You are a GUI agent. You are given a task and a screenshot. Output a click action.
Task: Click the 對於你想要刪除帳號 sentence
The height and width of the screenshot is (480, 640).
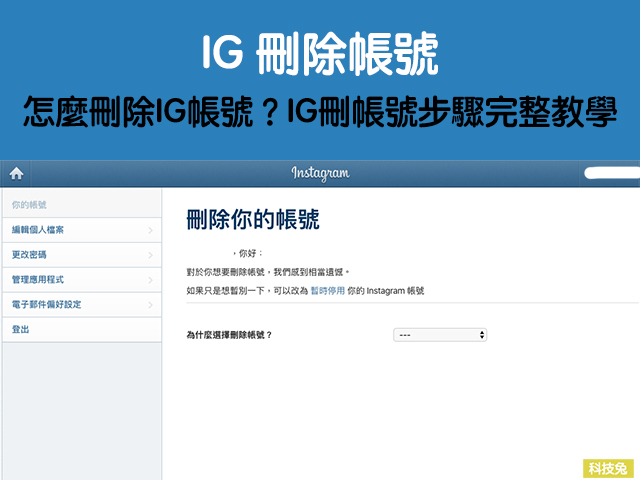click(268, 272)
